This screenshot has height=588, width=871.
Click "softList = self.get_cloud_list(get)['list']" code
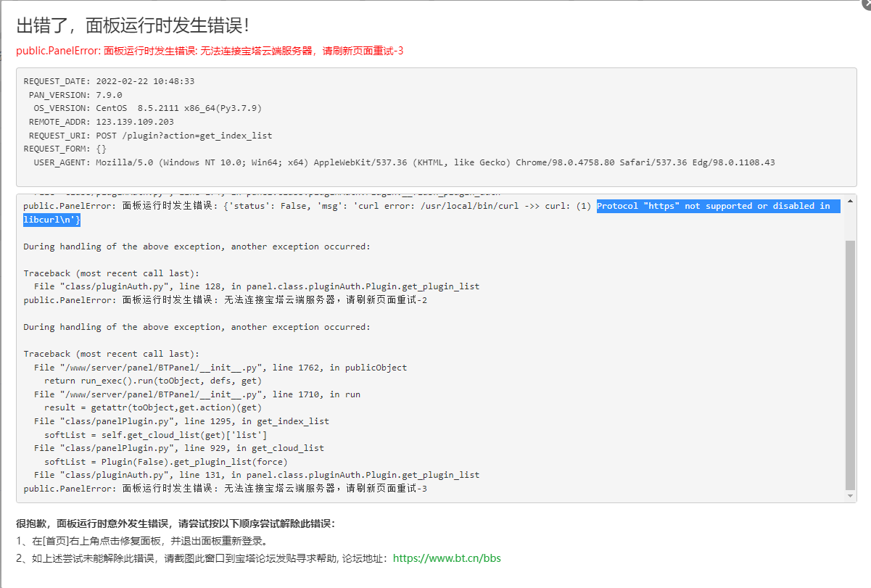(156, 435)
